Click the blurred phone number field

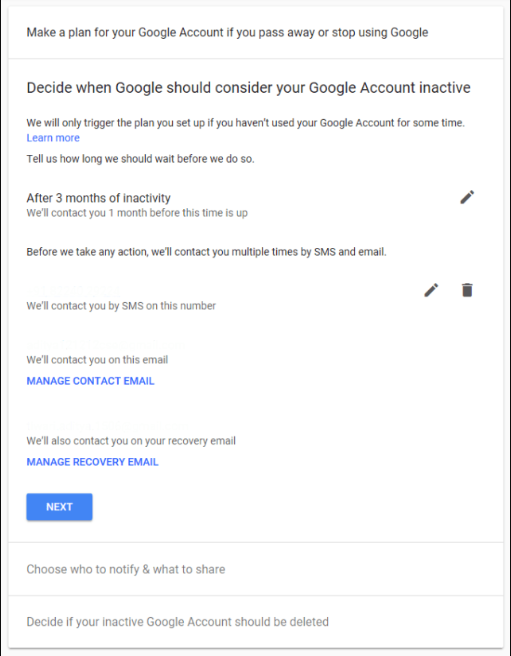coord(74,290)
